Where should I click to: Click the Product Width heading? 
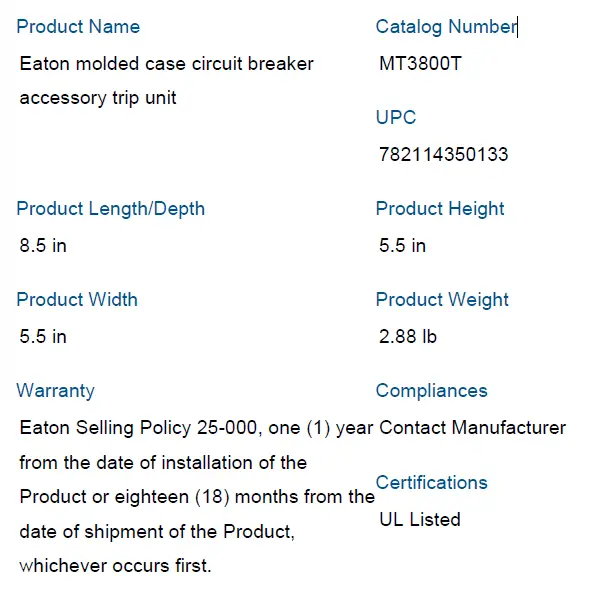(x=77, y=300)
